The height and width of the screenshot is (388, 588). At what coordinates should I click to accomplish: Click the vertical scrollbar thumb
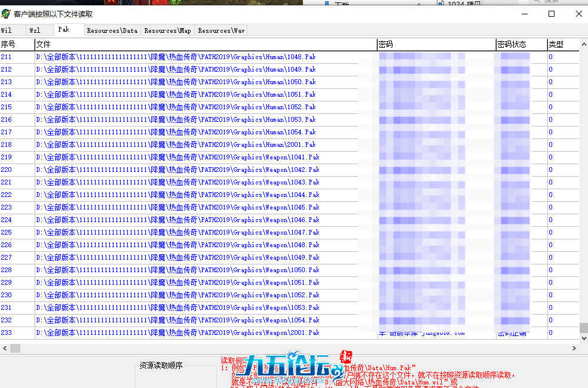[x=583, y=328]
